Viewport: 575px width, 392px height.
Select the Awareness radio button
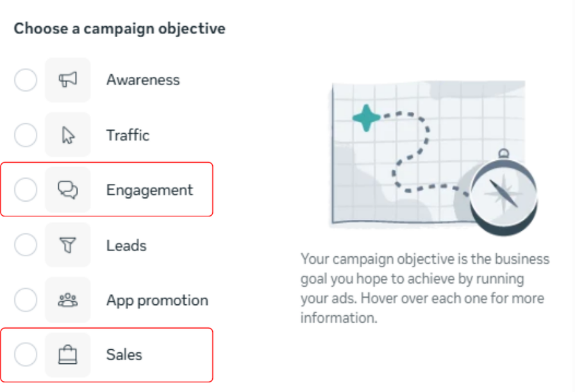click(x=26, y=80)
